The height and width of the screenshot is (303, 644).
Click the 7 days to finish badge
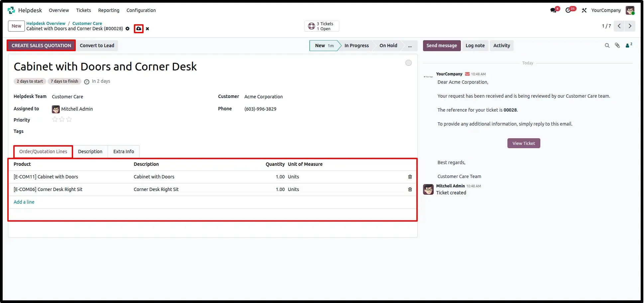pyautogui.click(x=64, y=81)
